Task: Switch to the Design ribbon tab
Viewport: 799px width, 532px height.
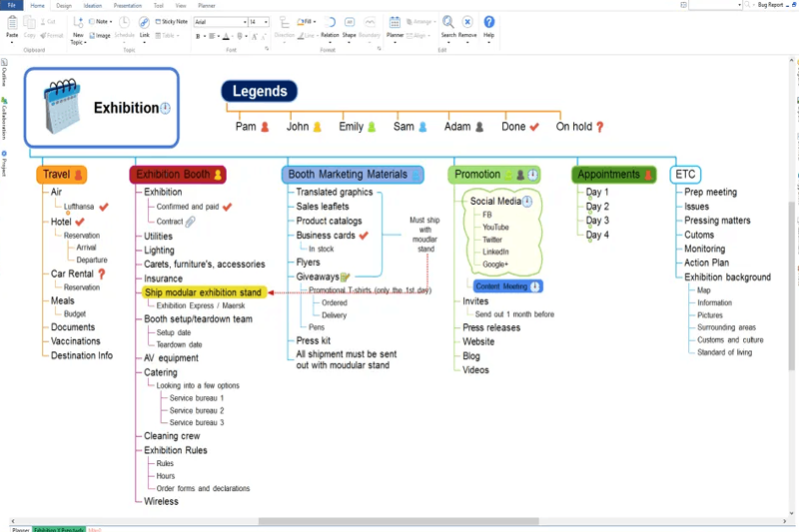Action: pos(64,5)
